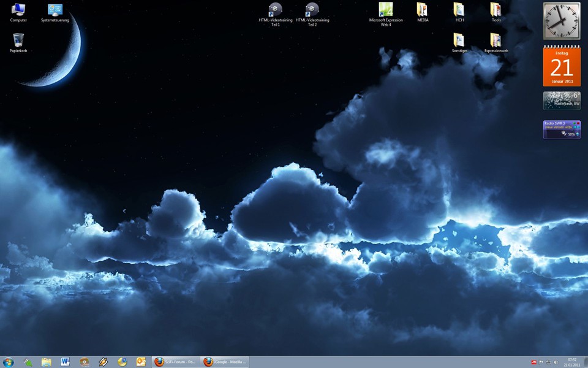Launch HTML-Videotraining Teil 2 shortcut
Image resolution: width=588 pixels, height=368 pixels.
point(312,10)
